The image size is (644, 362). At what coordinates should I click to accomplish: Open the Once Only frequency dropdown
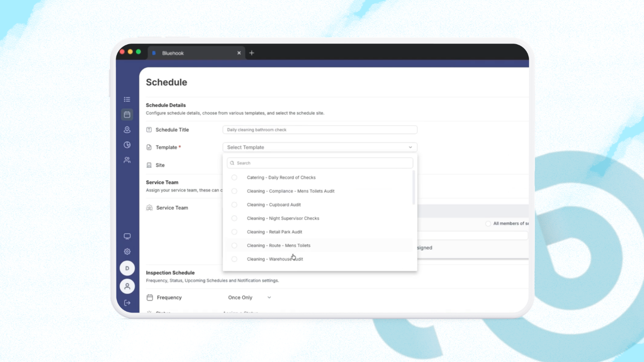click(x=249, y=297)
